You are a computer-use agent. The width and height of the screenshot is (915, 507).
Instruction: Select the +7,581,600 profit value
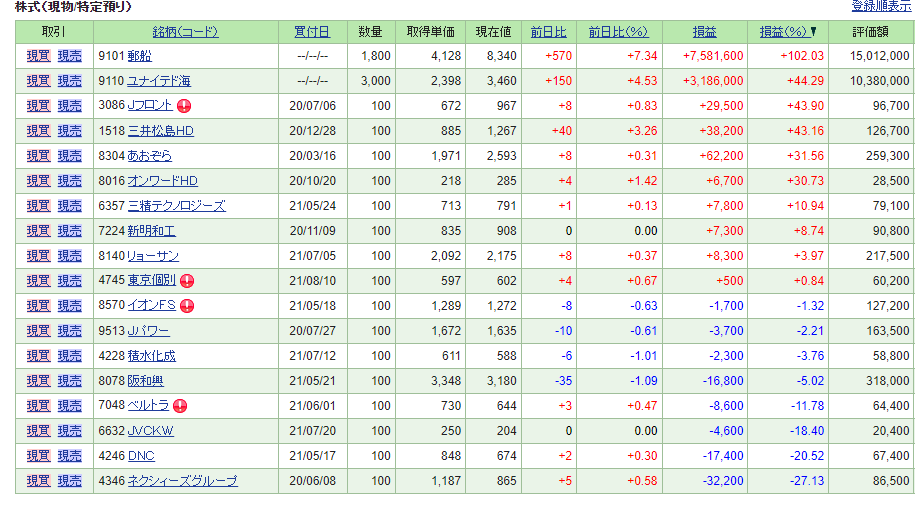713,56
